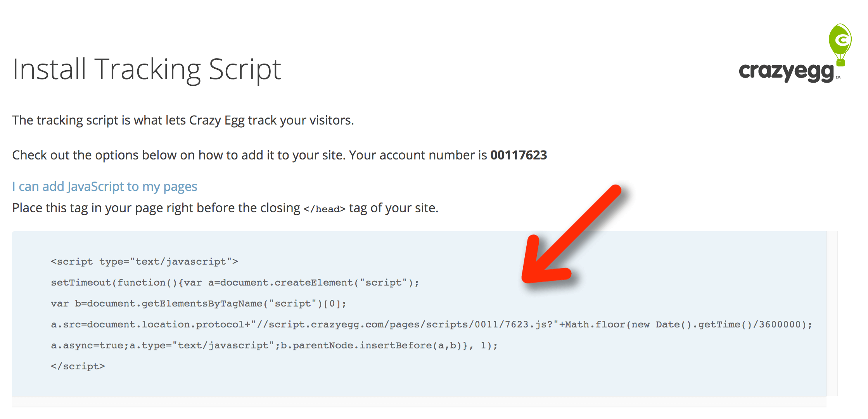This screenshot has height=419, width=868.
Task: Open the installation options below the account number
Action: (x=105, y=187)
